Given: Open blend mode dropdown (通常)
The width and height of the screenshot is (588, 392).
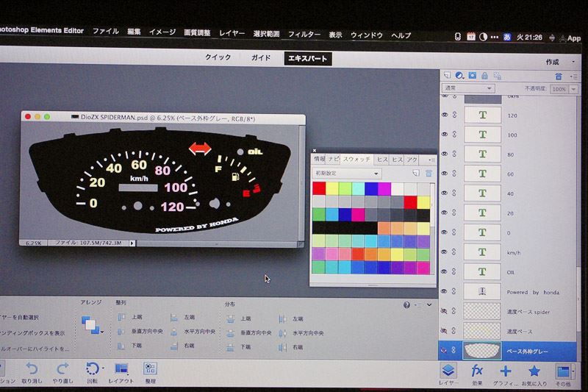Looking at the screenshot, I should point(468,88).
